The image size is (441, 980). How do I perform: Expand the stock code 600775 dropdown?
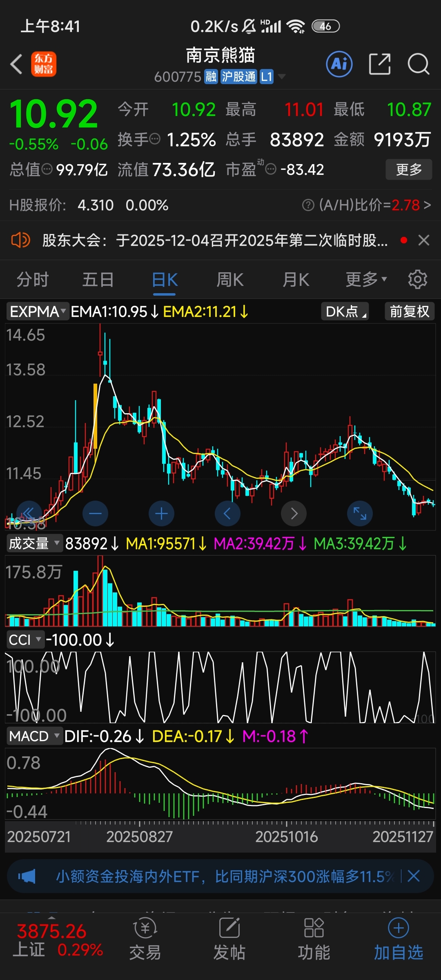[x=281, y=76]
